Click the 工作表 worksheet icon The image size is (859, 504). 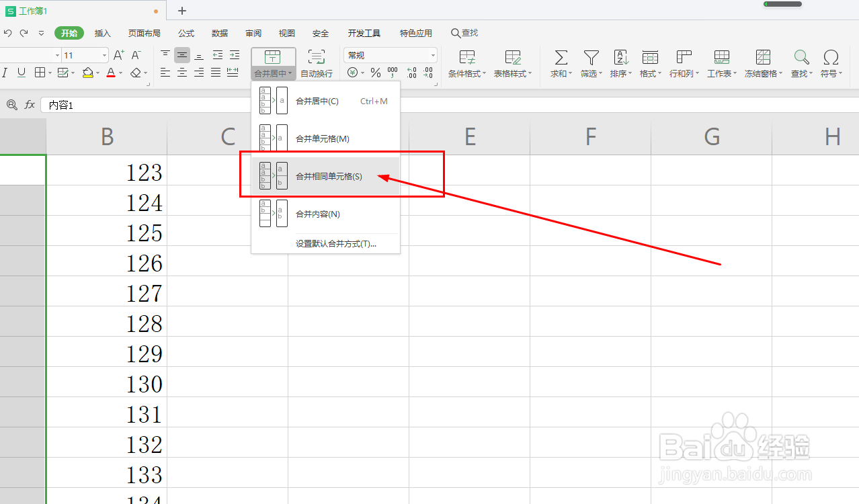click(x=722, y=57)
